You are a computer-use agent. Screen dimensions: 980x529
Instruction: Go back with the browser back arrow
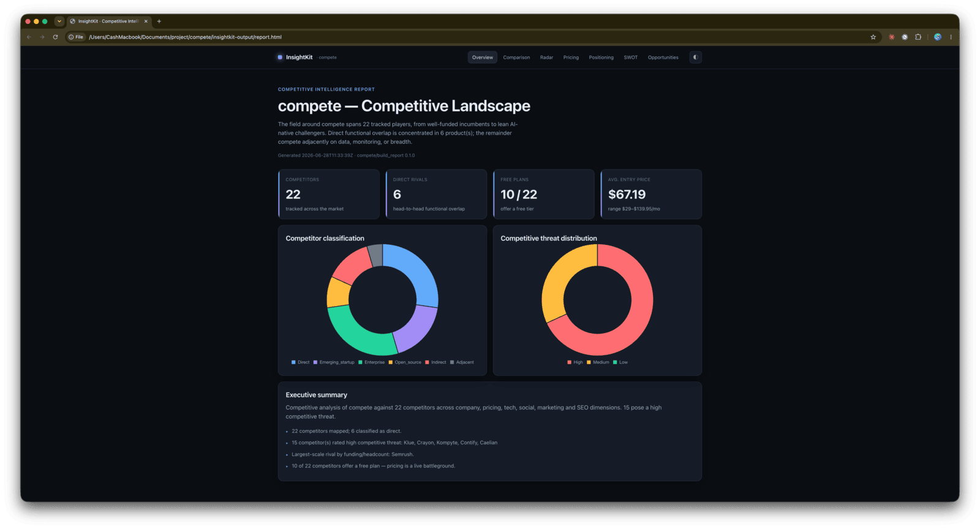[x=29, y=37]
